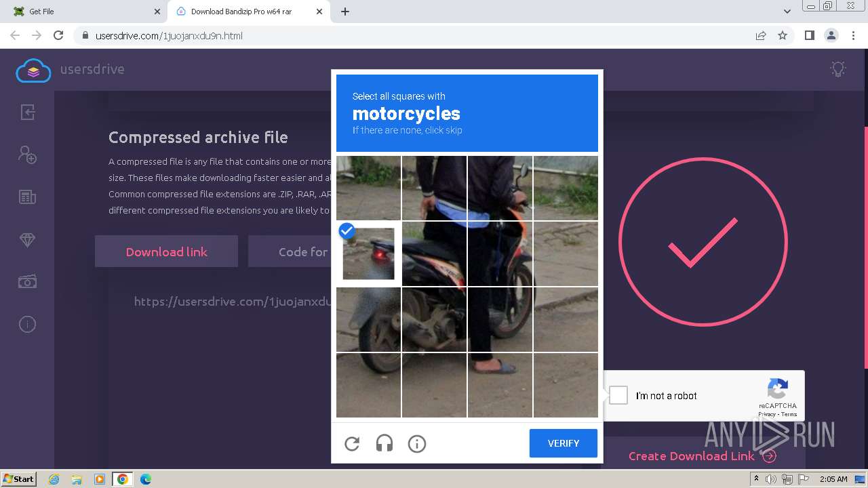
Task: Close the Get File tab
Action: coord(157,12)
